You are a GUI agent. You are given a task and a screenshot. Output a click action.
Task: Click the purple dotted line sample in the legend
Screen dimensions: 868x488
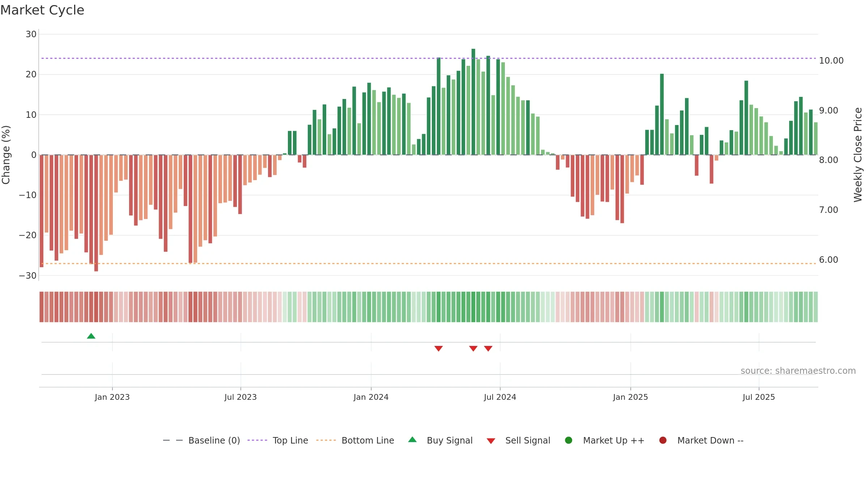pos(257,440)
